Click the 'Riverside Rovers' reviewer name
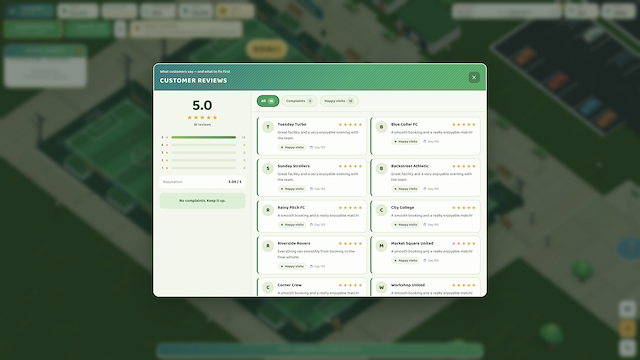The width and height of the screenshot is (640, 360). [x=294, y=243]
